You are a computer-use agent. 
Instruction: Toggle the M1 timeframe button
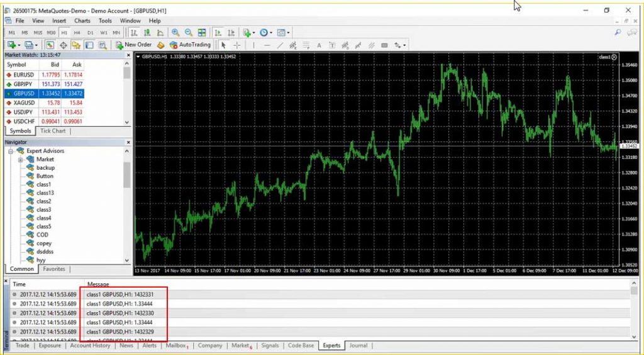tap(12, 33)
